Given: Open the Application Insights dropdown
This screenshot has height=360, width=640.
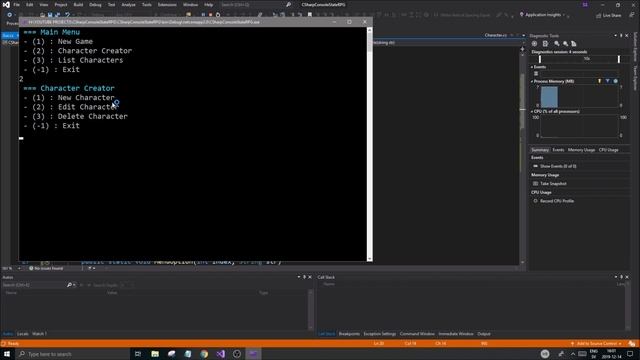Looking at the screenshot, I should [564, 15].
